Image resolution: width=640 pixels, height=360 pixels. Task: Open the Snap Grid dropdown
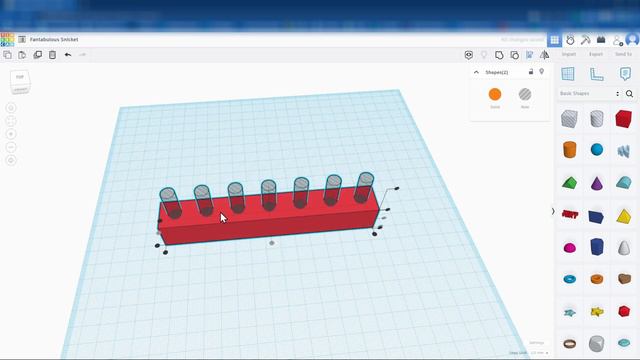pyautogui.click(x=539, y=353)
